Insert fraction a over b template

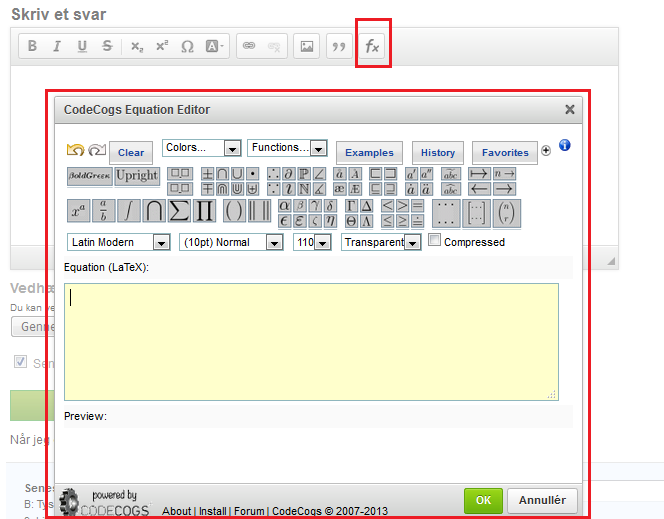point(103,211)
